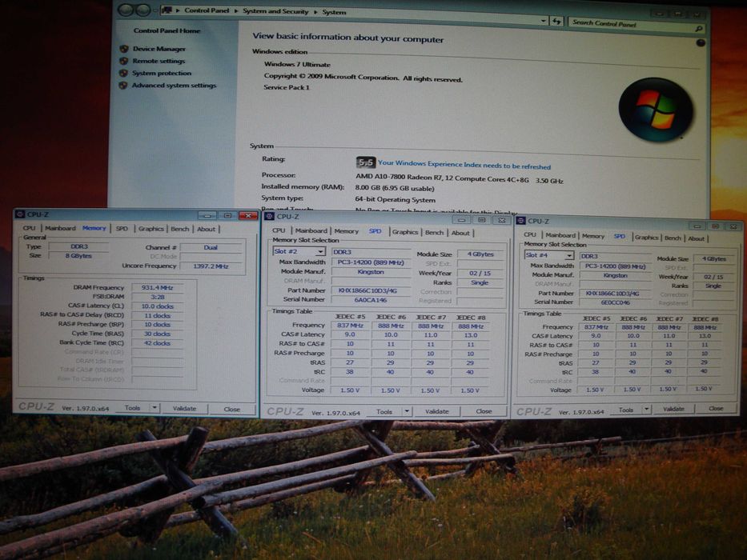
Task: Click DRAM Frequency value 931.4 MHz
Action: [157, 288]
